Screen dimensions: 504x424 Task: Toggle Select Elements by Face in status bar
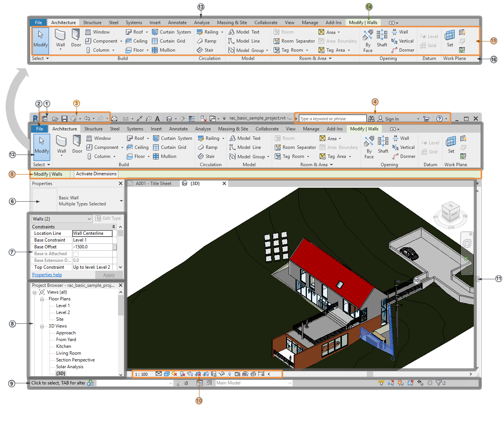pyautogui.click(x=411, y=383)
